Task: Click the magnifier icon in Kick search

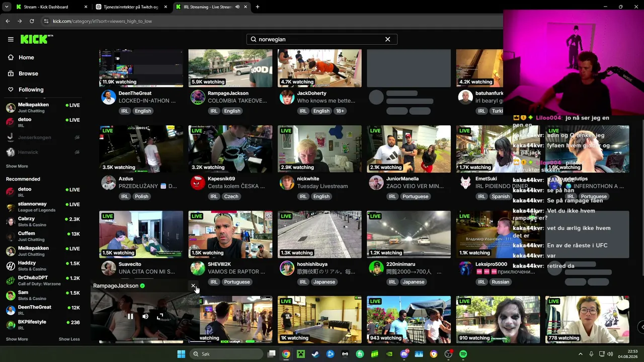Action: tap(254, 39)
